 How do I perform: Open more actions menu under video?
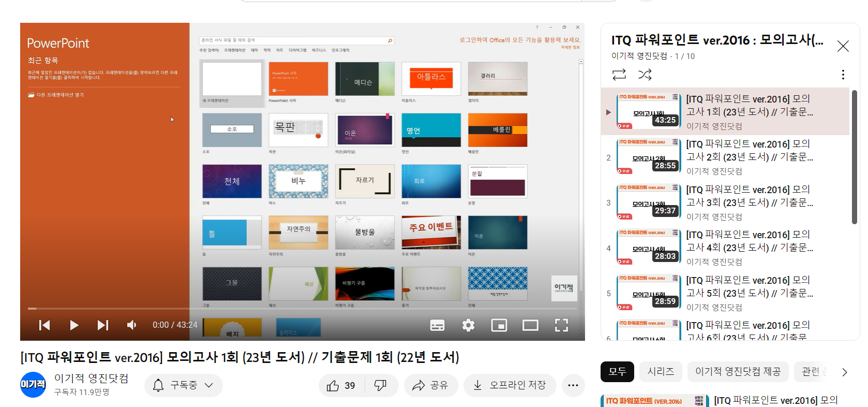[573, 385]
